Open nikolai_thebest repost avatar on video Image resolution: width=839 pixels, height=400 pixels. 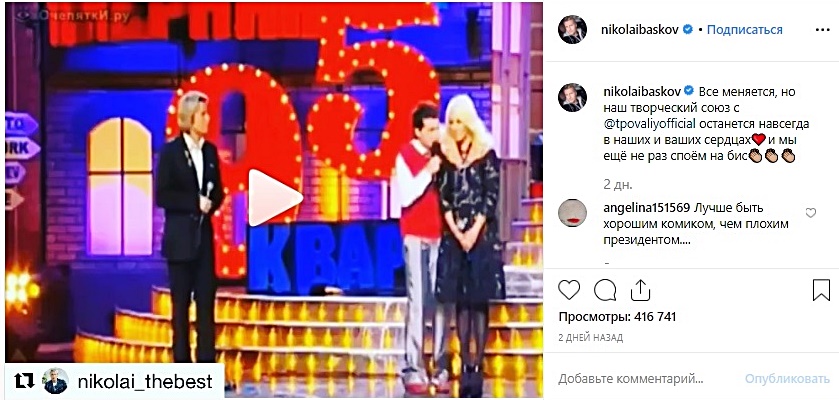[56, 381]
